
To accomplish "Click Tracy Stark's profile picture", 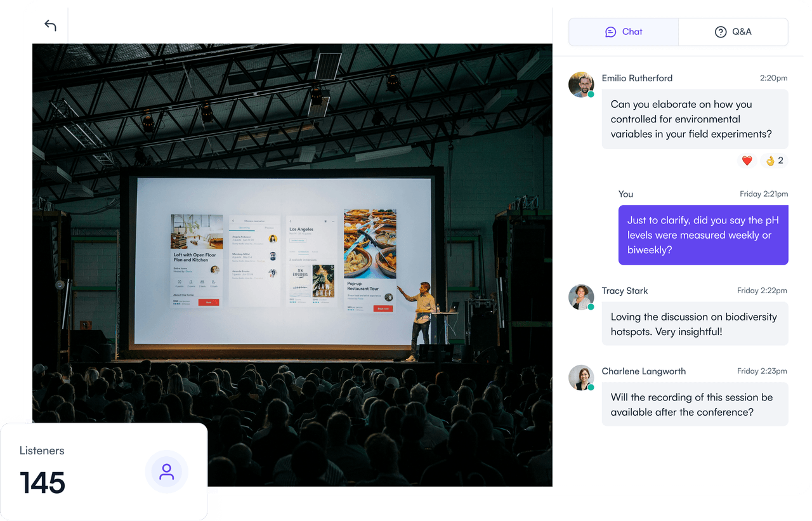I will click(x=580, y=297).
